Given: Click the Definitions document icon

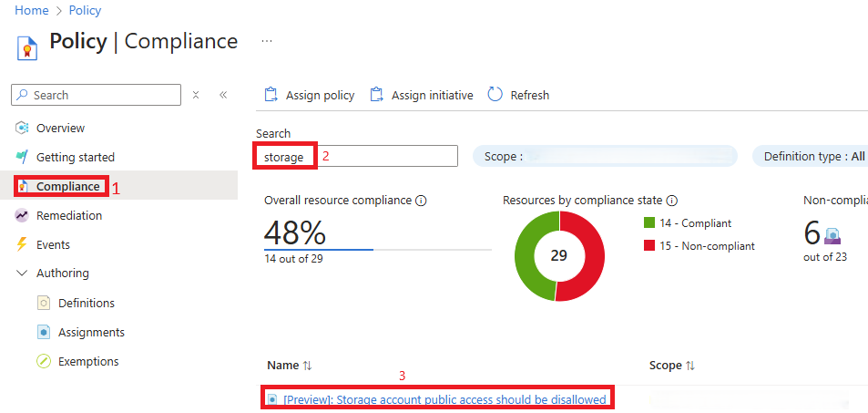Looking at the screenshot, I should [x=44, y=304].
